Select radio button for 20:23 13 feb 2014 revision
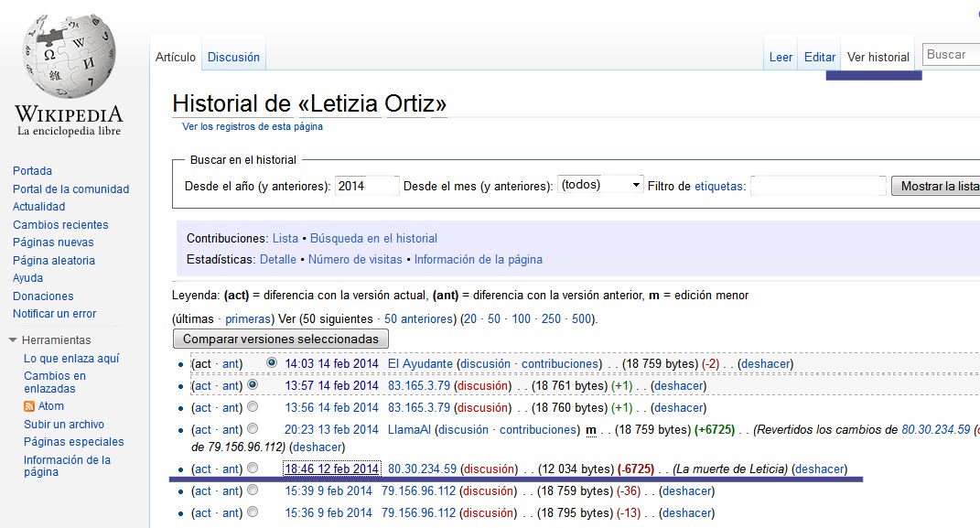Screen dimensions: 980x528 click(253, 428)
